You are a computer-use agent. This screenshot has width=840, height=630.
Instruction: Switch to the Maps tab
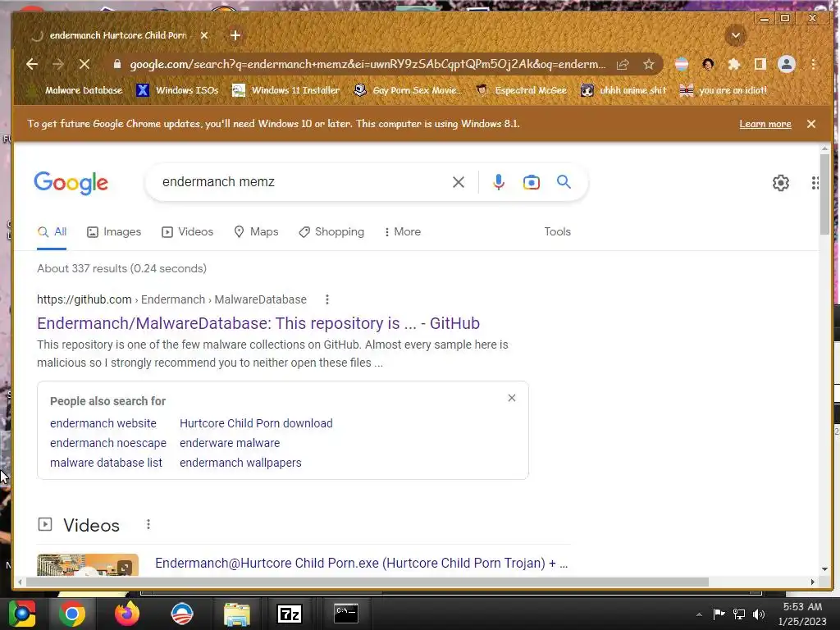tap(256, 232)
